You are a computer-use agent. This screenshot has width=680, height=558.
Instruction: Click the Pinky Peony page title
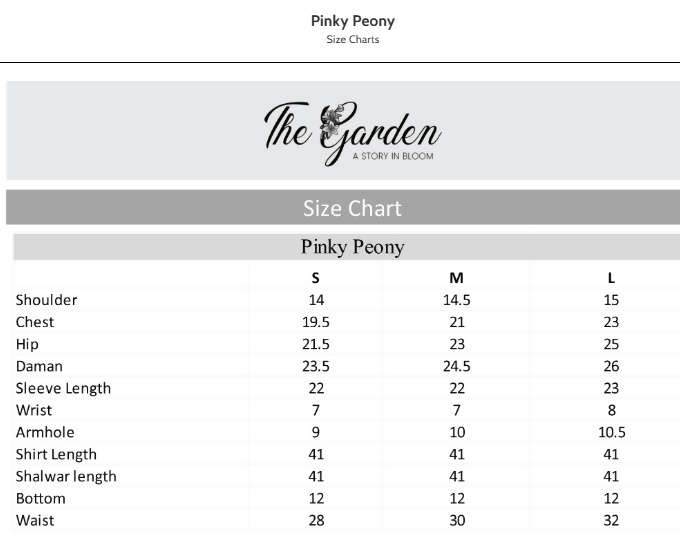[x=353, y=21]
